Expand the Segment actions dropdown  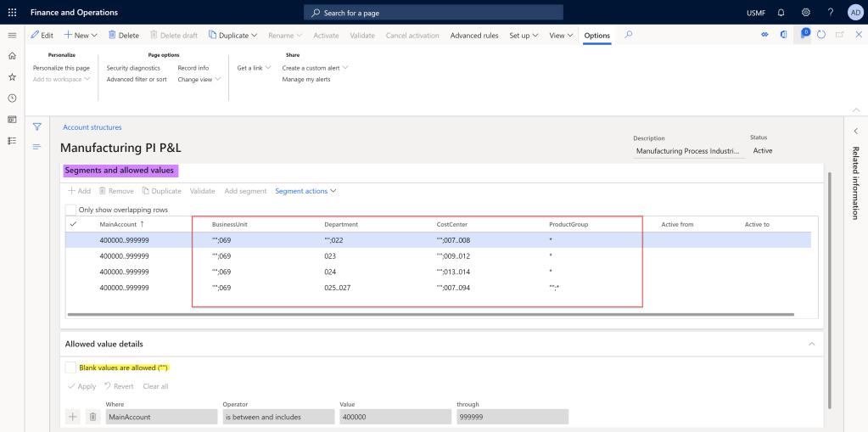[305, 191]
